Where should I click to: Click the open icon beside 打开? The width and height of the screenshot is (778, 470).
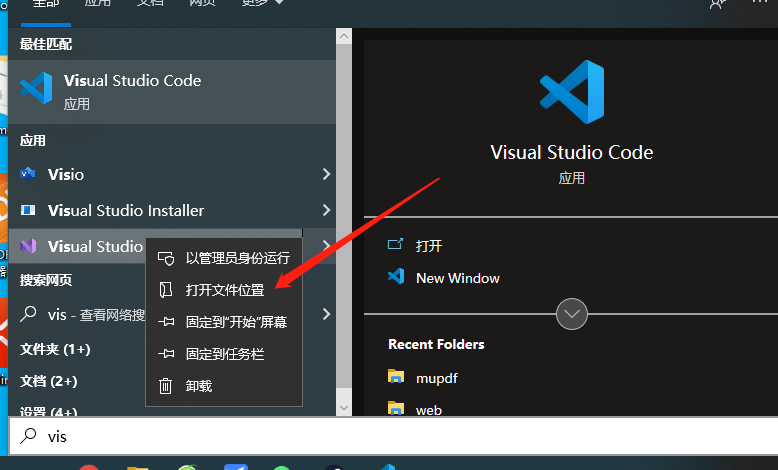[x=395, y=244]
